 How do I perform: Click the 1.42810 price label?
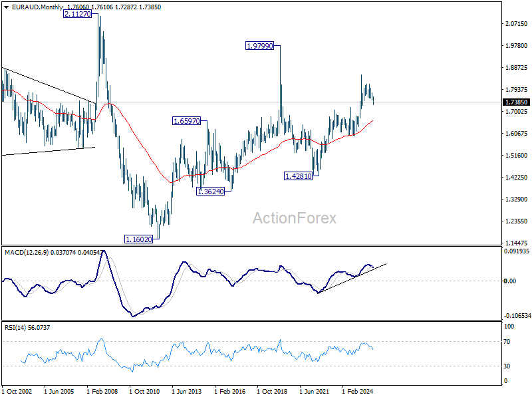(x=298, y=176)
